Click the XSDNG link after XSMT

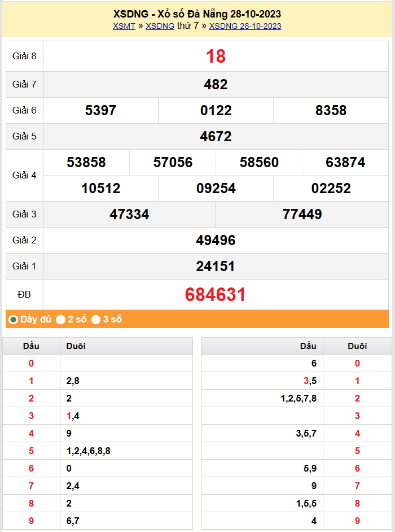tap(160, 26)
